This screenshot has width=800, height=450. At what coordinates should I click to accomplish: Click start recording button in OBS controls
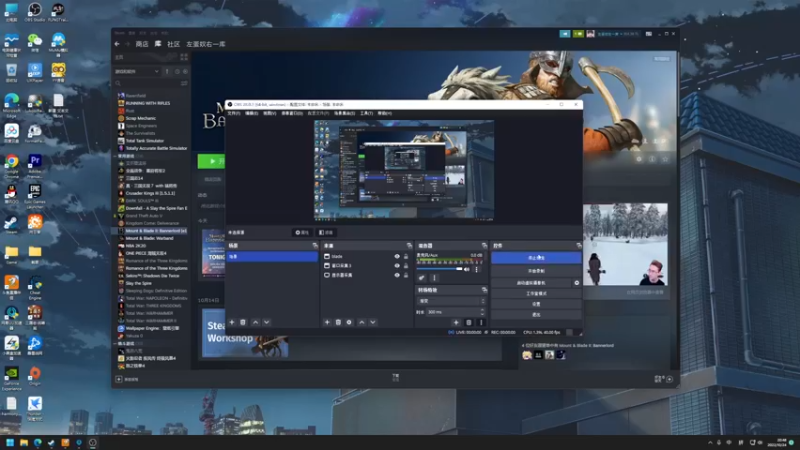pos(536,271)
